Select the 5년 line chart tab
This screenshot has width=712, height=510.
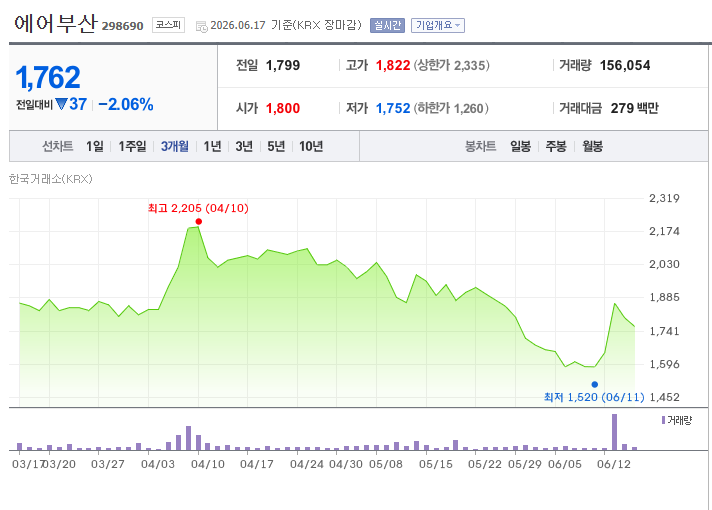[x=276, y=146]
